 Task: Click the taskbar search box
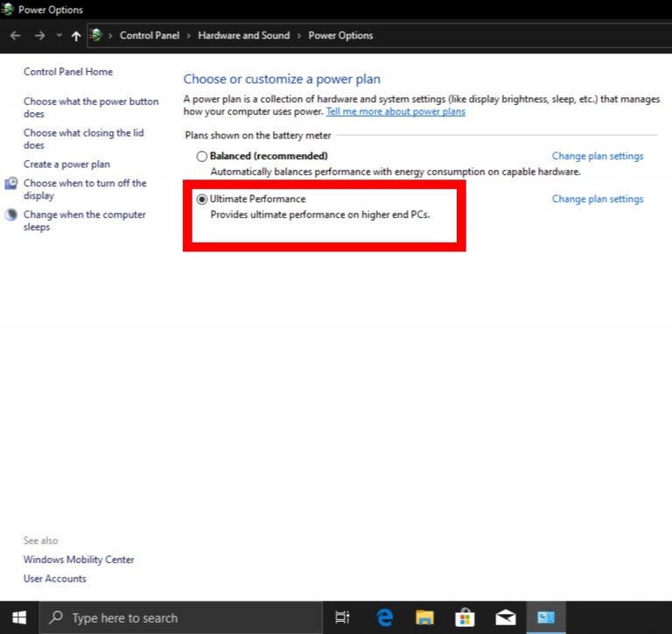pos(181,617)
